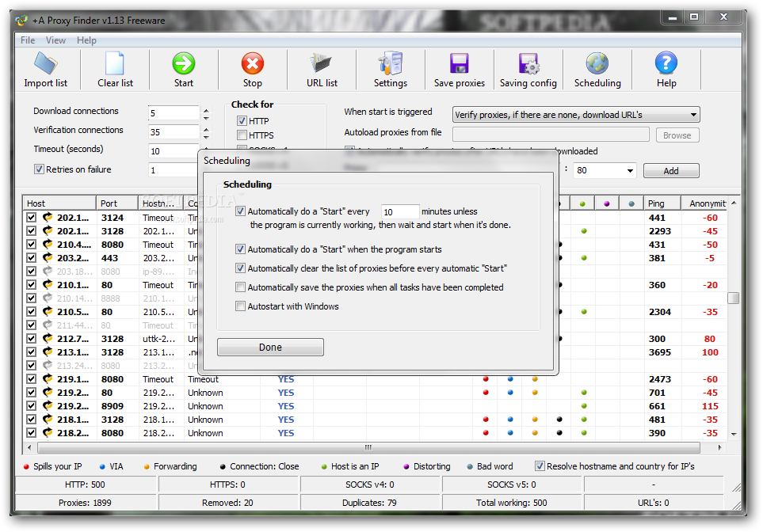The image size is (763, 532).
Task: Click Done in the Scheduling dialog
Action: click(270, 348)
